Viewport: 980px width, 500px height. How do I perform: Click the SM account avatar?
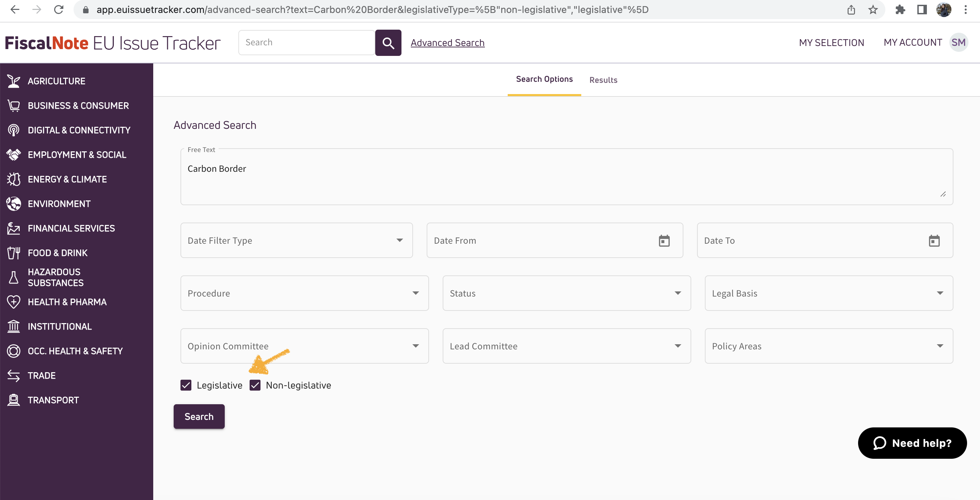pos(958,42)
